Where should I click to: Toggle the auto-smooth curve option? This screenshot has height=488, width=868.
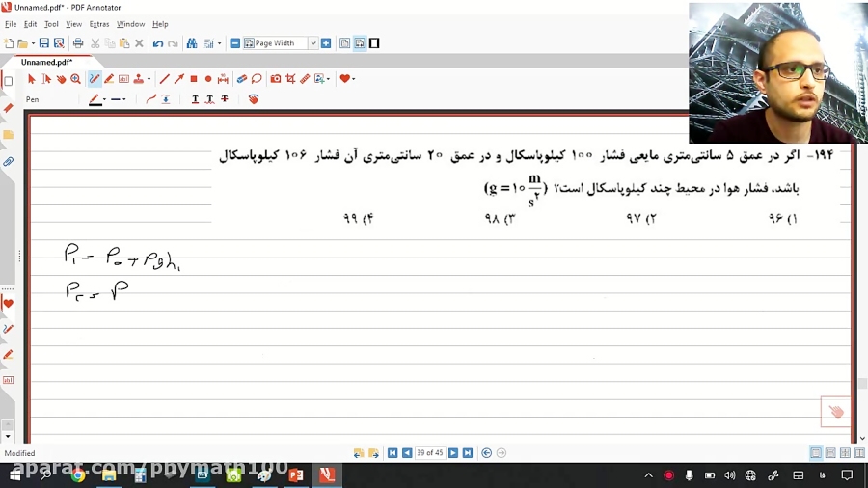[x=150, y=99]
